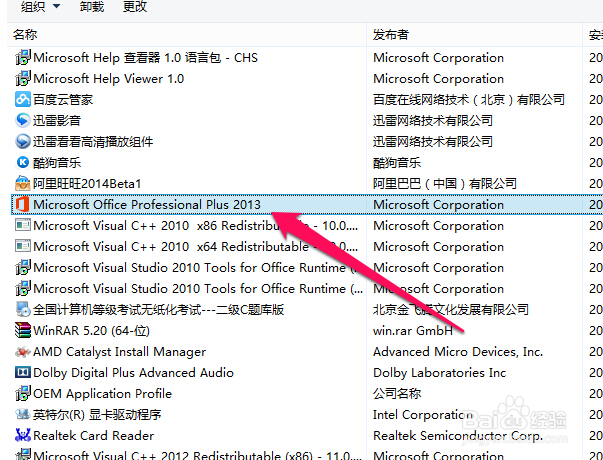Click the 全国计算机等级考试 disc icon
This screenshot has height=460, width=603.
coord(23,309)
